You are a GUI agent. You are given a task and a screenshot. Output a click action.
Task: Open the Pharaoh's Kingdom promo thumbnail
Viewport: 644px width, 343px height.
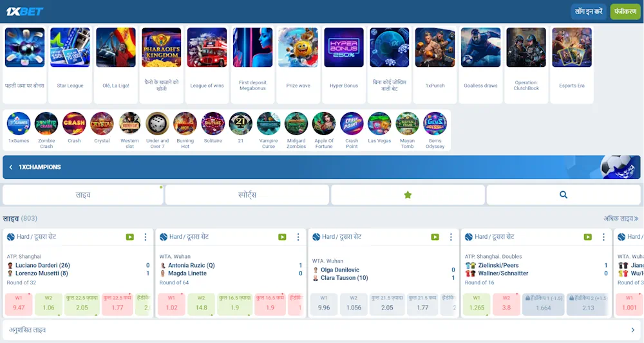162,48
